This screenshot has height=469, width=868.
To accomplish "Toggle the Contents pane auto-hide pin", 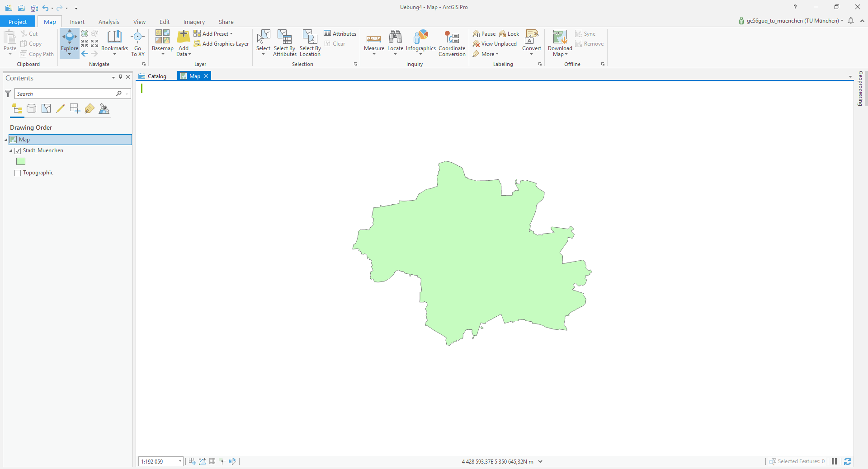I will [120, 77].
